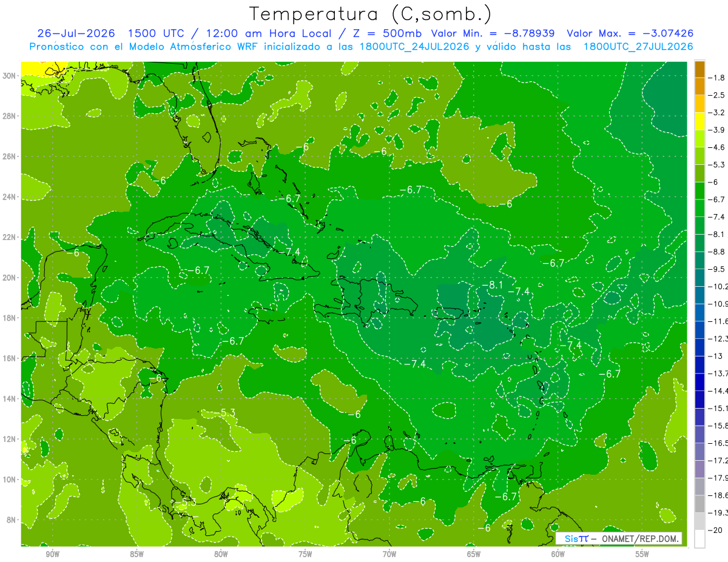The width and height of the screenshot is (728, 562).
Task: Click the colorbar legend value "-18.6"
Action: [718, 495]
